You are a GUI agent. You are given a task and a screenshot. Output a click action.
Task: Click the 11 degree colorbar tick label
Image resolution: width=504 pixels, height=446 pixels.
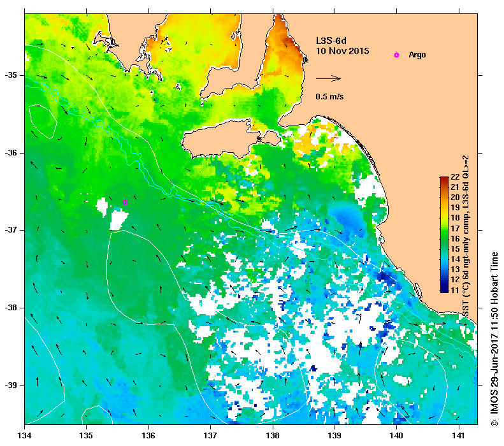455,290
